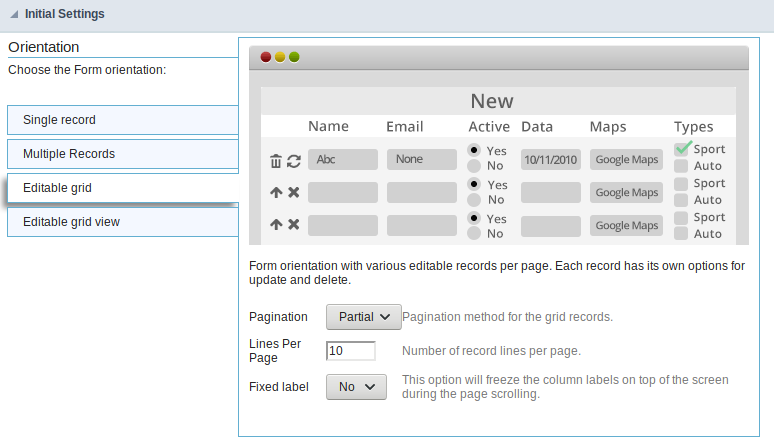This screenshot has height=439, width=774.
Task: Click the 10/11/2010 date field
Action: 551,160
